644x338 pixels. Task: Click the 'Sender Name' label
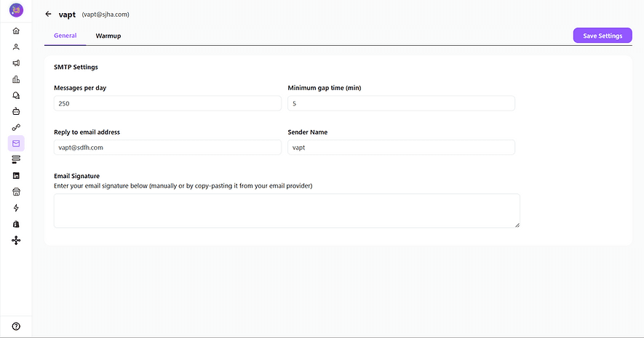[308, 132]
